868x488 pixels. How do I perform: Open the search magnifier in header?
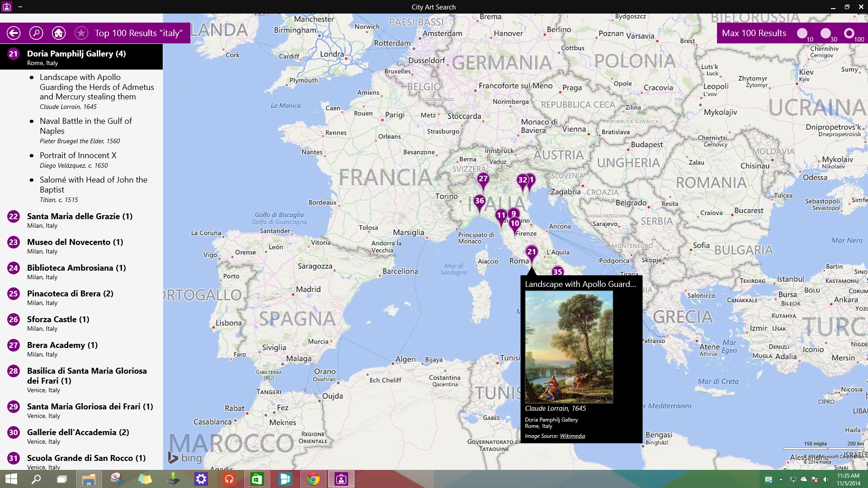tap(36, 33)
